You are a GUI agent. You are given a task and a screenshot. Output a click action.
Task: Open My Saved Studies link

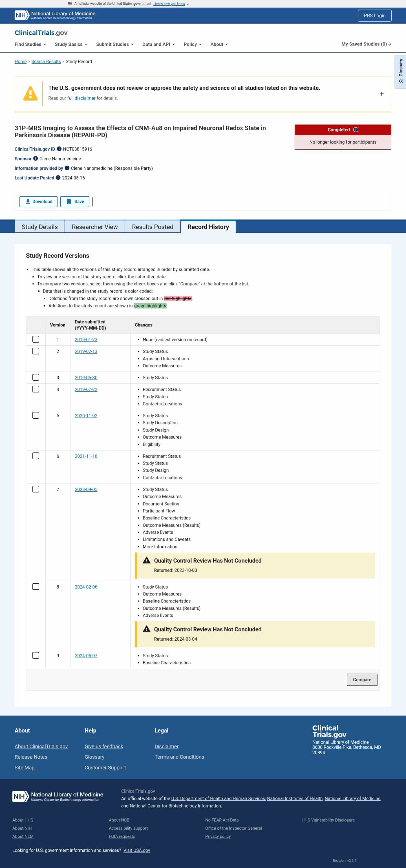tap(366, 44)
